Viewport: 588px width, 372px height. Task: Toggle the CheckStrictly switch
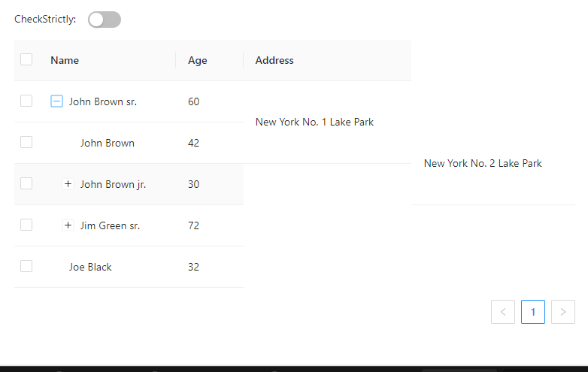tap(105, 20)
